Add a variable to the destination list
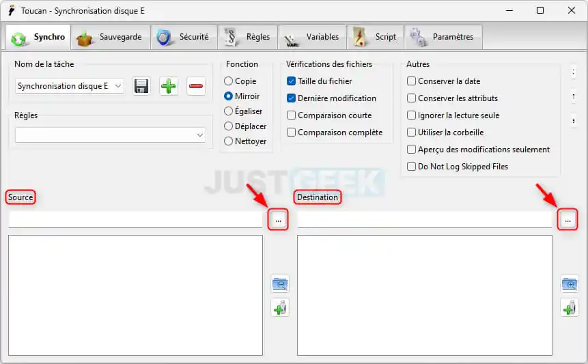The image size is (588, 364). point(570,309)
